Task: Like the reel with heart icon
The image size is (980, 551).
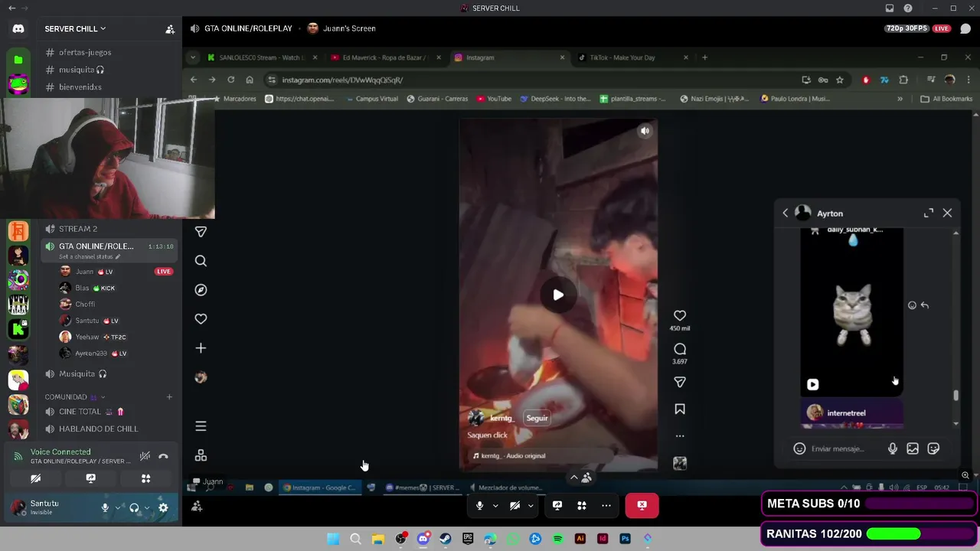Action: click(x=680, y=315)
